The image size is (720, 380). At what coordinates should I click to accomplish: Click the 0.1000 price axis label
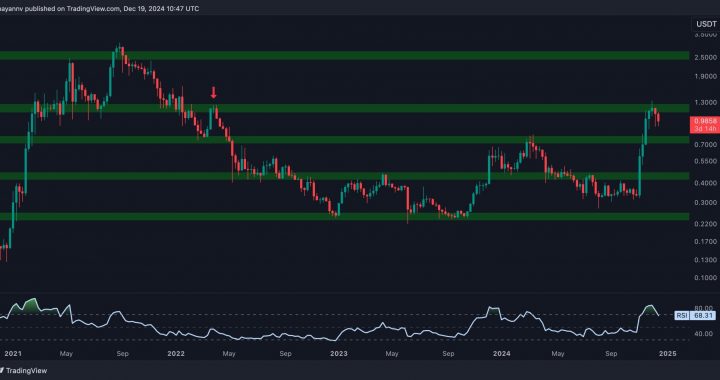(705, 278)
